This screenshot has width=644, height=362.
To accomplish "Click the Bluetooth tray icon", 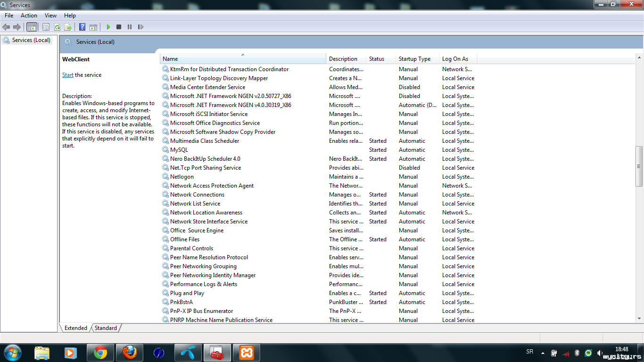I will tap(577, 353).
